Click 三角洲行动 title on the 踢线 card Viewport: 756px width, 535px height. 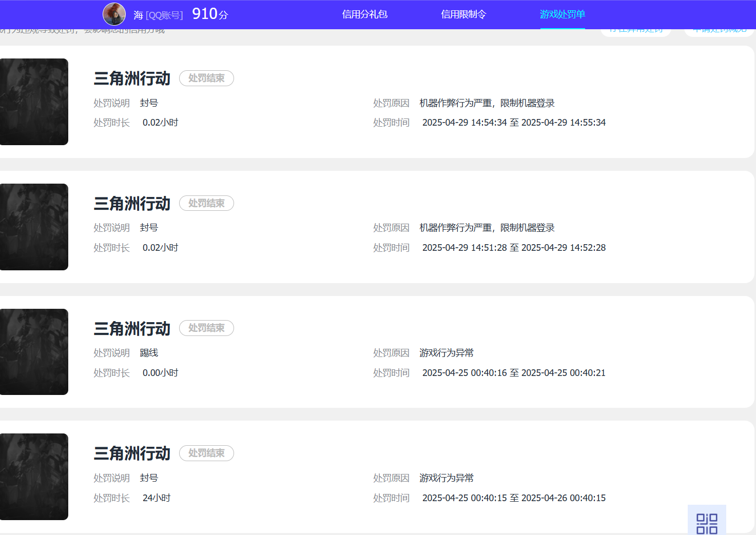pyautogui.click(x=132, y=329)
